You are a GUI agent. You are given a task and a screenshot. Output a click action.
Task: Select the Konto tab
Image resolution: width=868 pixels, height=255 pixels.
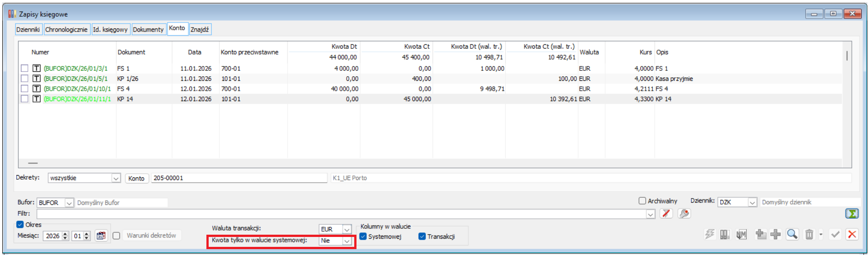tap(177, 28)
